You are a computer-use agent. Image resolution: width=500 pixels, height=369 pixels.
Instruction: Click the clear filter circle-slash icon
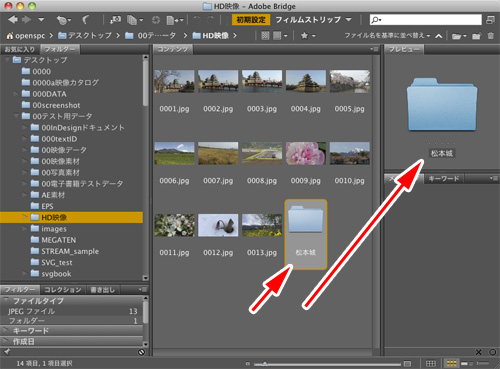point(141,352)
